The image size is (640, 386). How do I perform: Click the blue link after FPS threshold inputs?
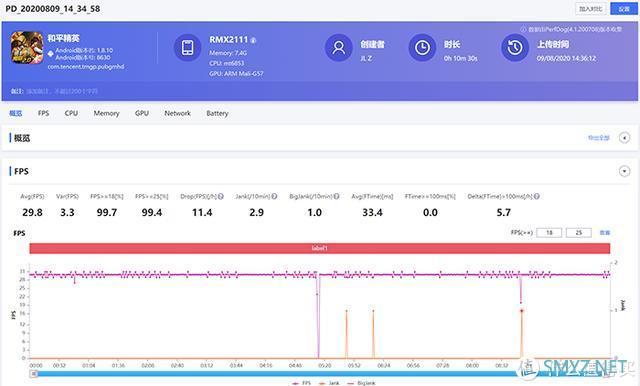(604, 233)
